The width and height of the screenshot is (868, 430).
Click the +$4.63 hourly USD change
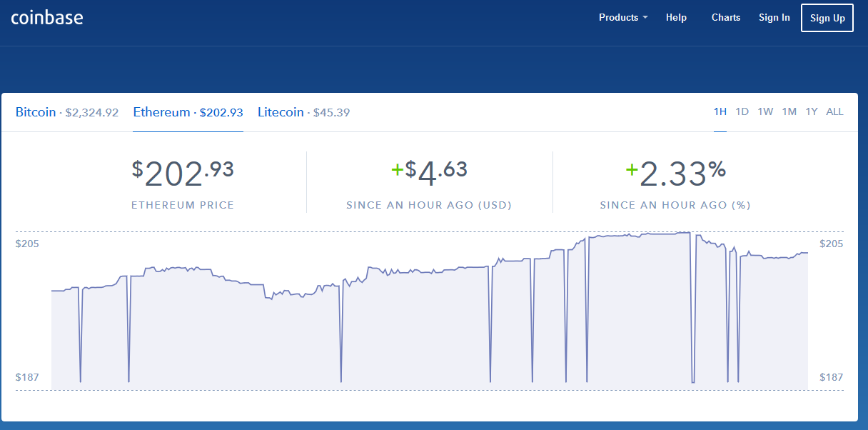coord(429,174)
